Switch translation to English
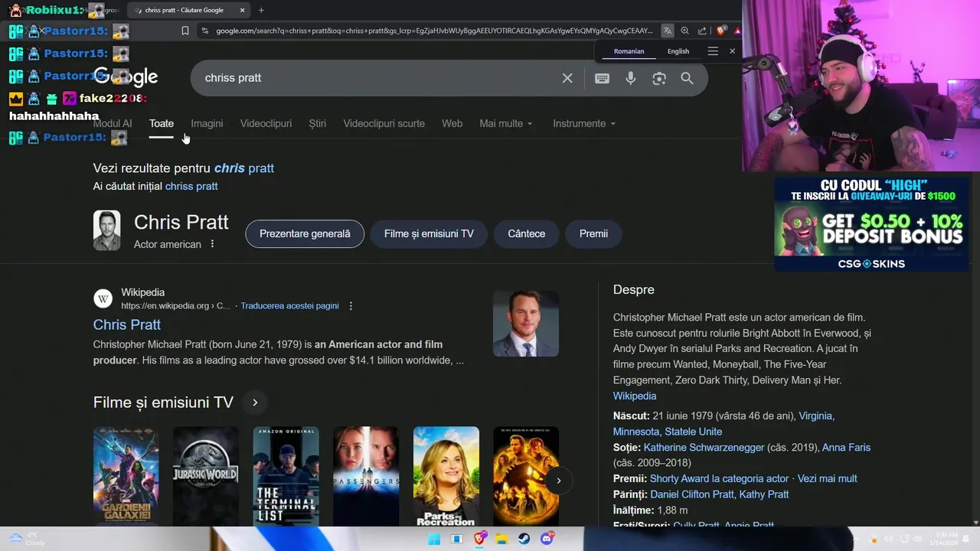This screenshot has width=980, height=551. pos(678,51)
